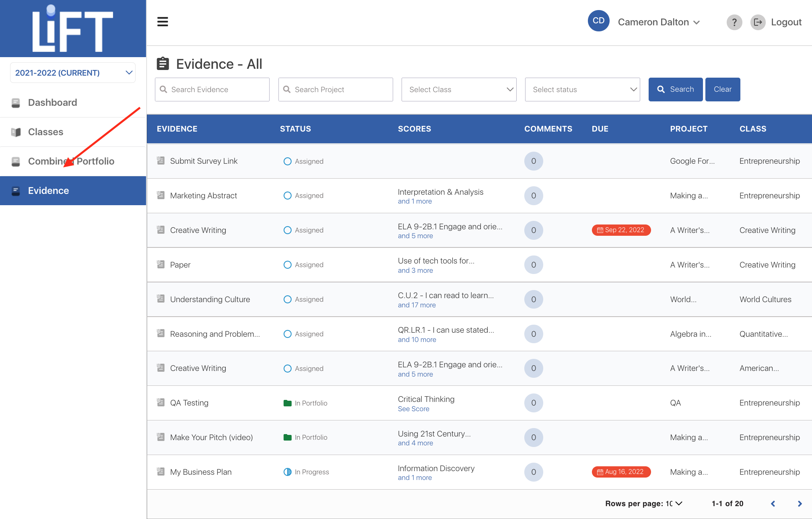Viewport: 812px width, 519px height.
Task: Click In Portfolio folder icon for QA Testing
Action: (x=287, y=403)
